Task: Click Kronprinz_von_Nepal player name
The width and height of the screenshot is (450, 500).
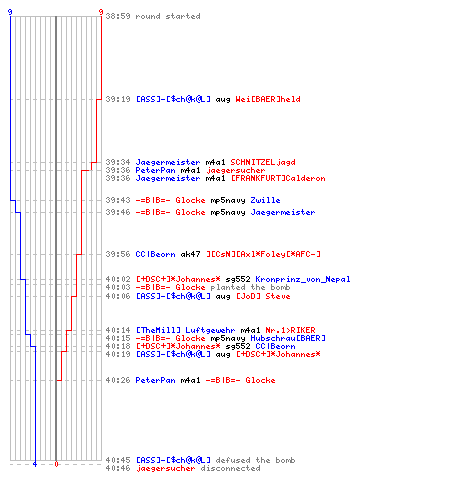Action: [303, 279]
